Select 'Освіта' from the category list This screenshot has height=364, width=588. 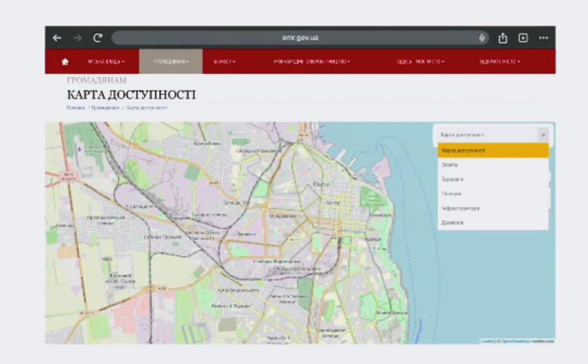[x=450, y=165]
